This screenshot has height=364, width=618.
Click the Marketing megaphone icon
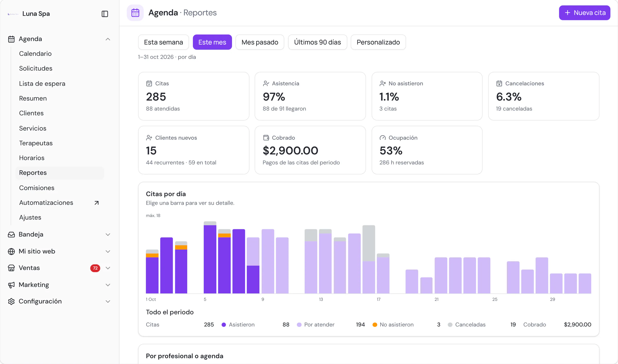11,285
